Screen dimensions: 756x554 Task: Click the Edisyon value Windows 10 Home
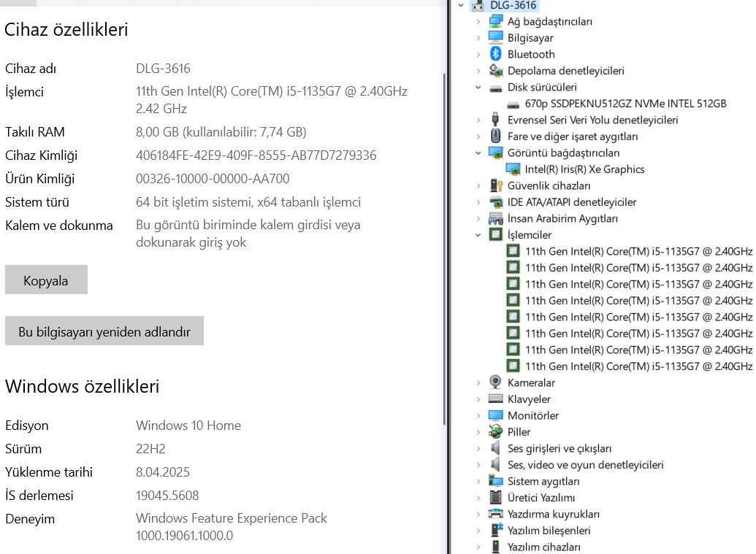coord(188,426)
